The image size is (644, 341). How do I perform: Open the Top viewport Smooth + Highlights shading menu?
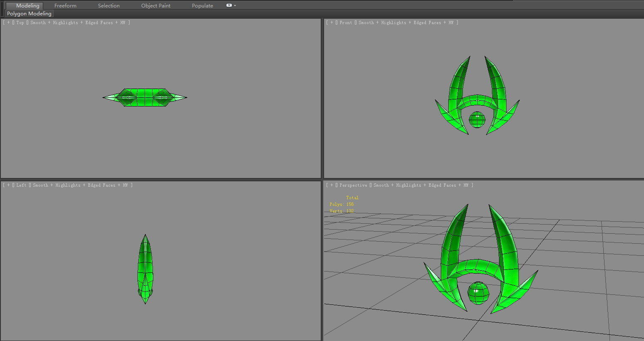click(77, 23)
